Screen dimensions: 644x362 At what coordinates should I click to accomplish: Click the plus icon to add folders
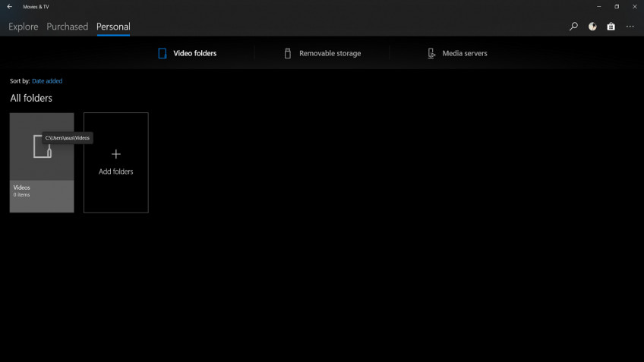pos(116,154)
